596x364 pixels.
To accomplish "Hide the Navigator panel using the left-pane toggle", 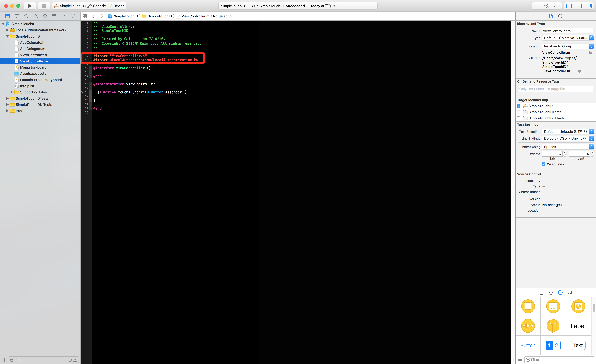I will tap(569, 6).
